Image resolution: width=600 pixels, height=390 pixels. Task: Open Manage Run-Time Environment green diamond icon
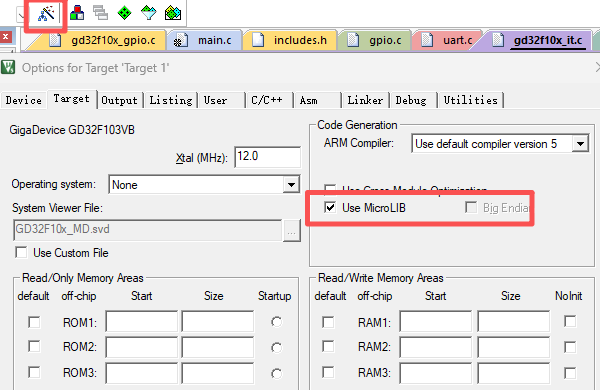(124, 13)
